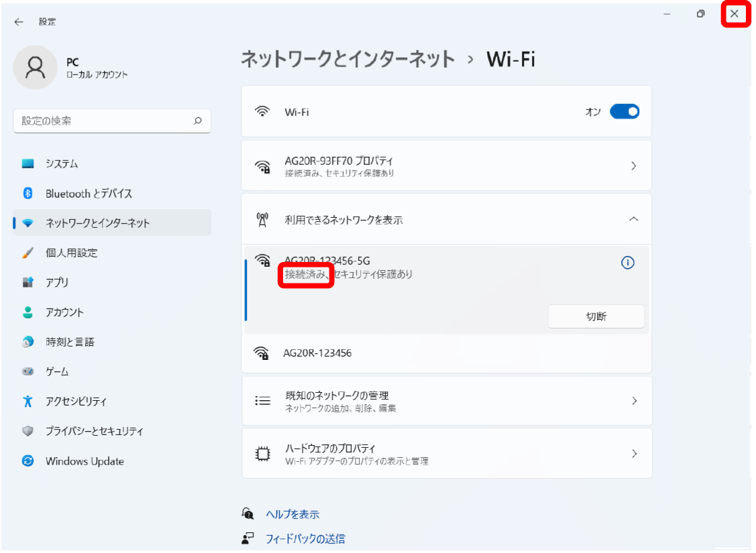756x553 pixels.
Task: Click the 切断 button
Action: point(595,316)
